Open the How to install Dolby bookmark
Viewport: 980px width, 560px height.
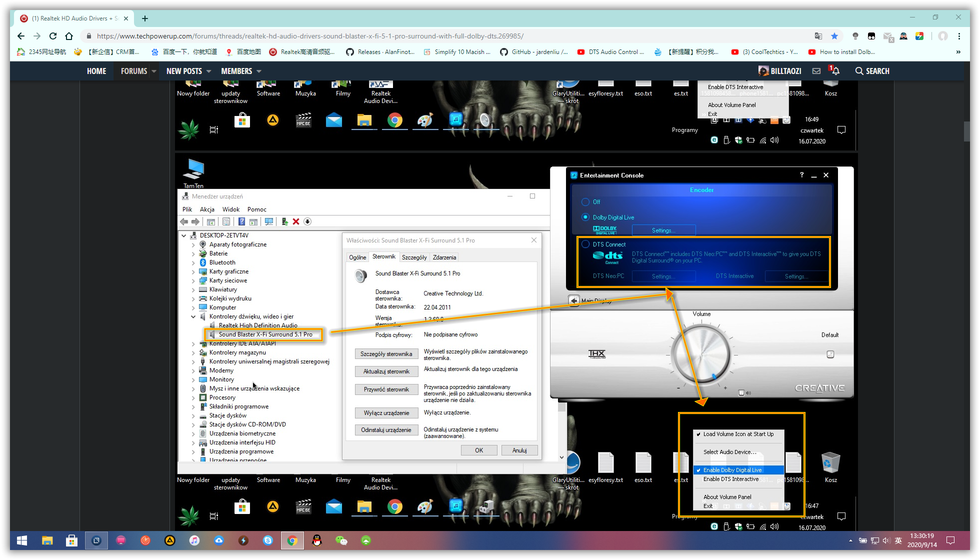(841, 52)
